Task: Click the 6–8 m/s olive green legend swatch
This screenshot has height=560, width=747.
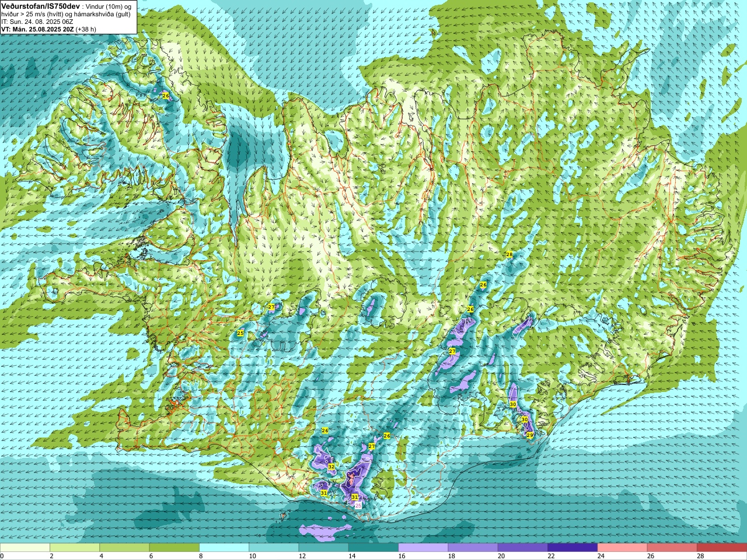Action: [x=174, y=548]
